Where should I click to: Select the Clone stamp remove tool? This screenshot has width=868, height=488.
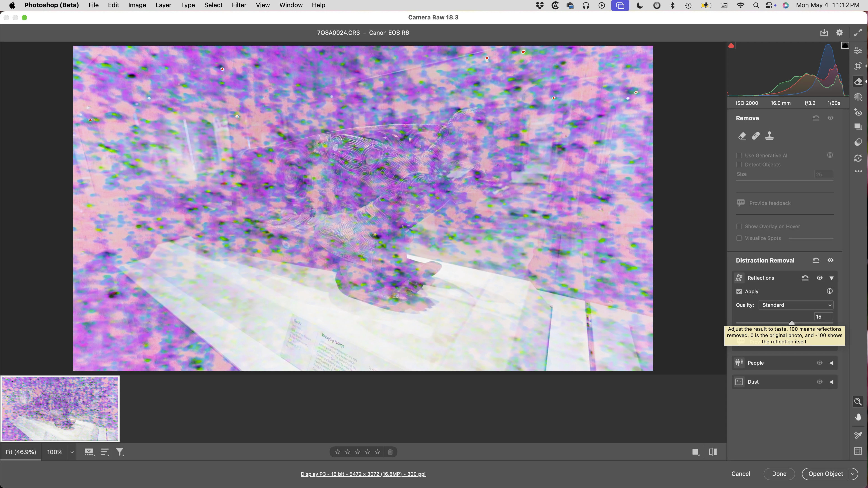coord(770,136)
